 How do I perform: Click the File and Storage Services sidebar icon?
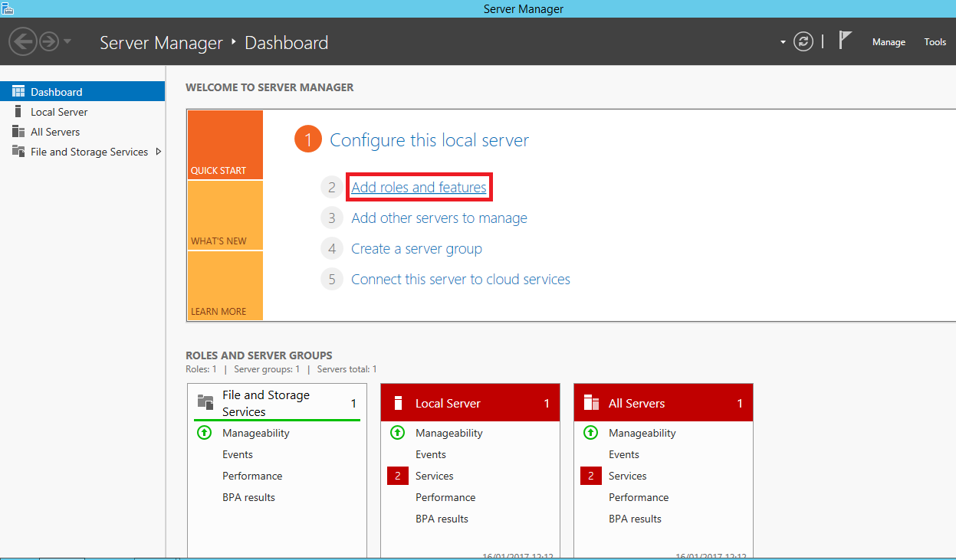pyautogui.click(x=18, y=152)
